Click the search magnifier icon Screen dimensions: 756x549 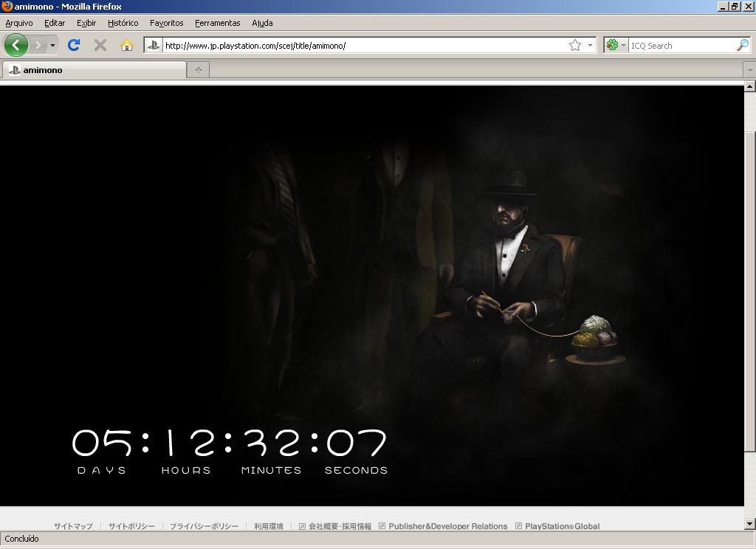pyautogui.click(x=742, y=45)
